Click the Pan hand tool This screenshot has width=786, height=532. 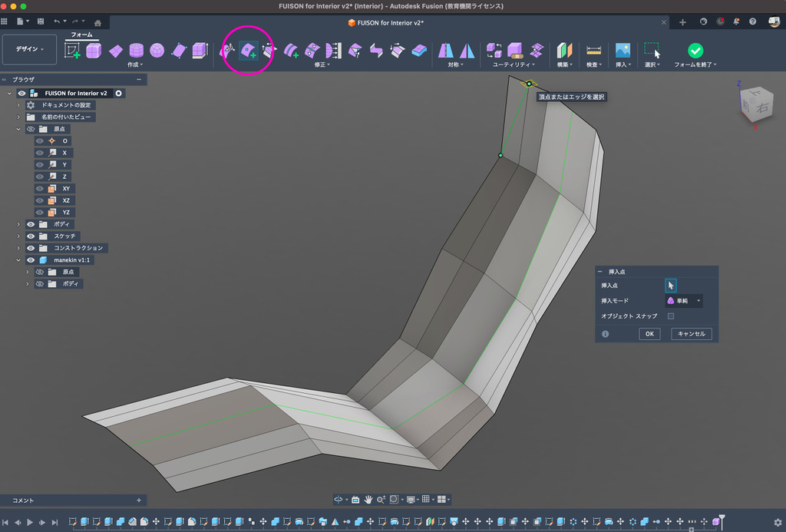[368, 499]
